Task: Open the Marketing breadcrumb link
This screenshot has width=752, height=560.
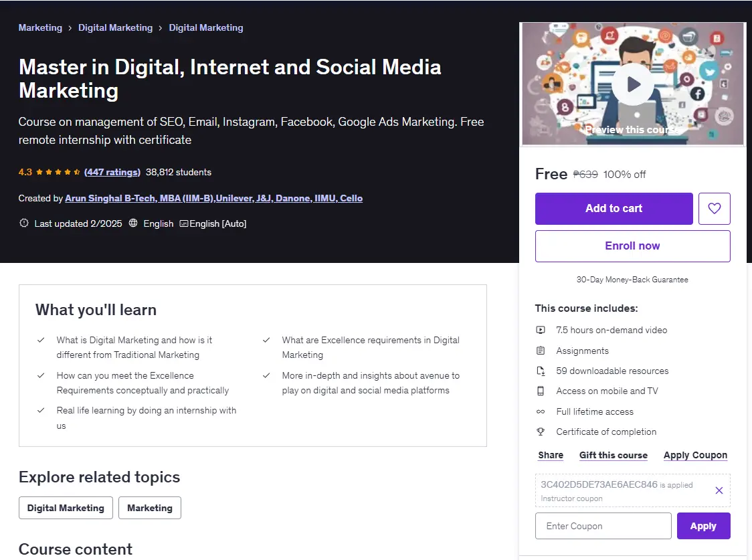Action: point(40,28)
